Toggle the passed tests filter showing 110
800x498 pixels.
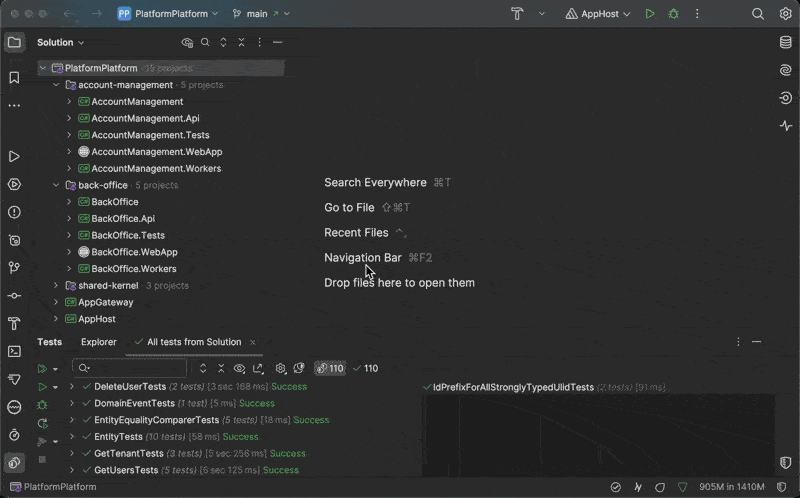(364, 368)
